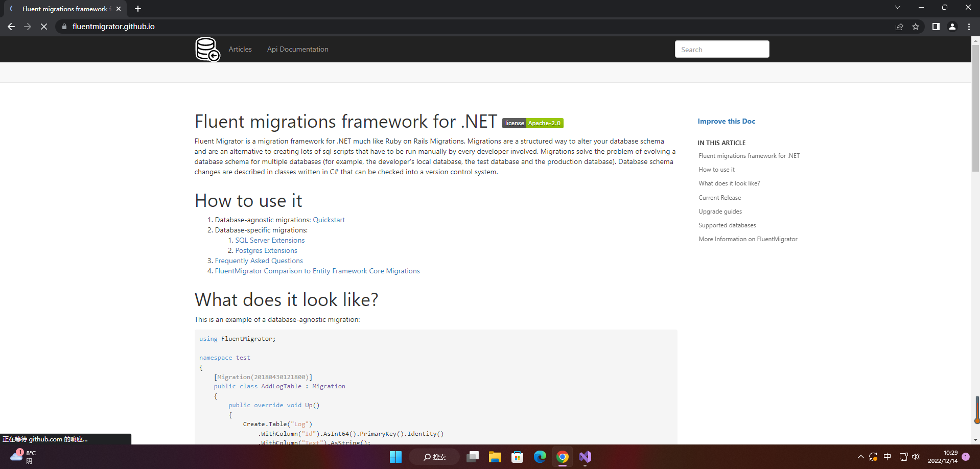This screenshot has height=469, width=980.
Task: Open FluentMigrator Comparison to Entity Framework link
Action: point(317,271)
